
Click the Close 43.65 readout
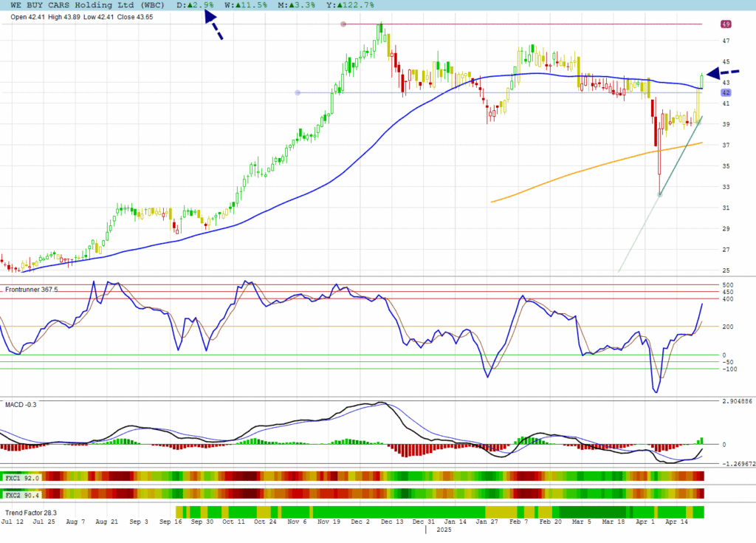coord(135,17)
